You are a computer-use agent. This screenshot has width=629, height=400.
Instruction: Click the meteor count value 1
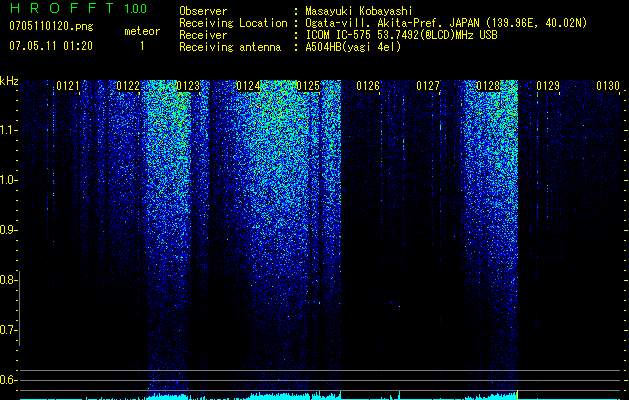point(142,46)
